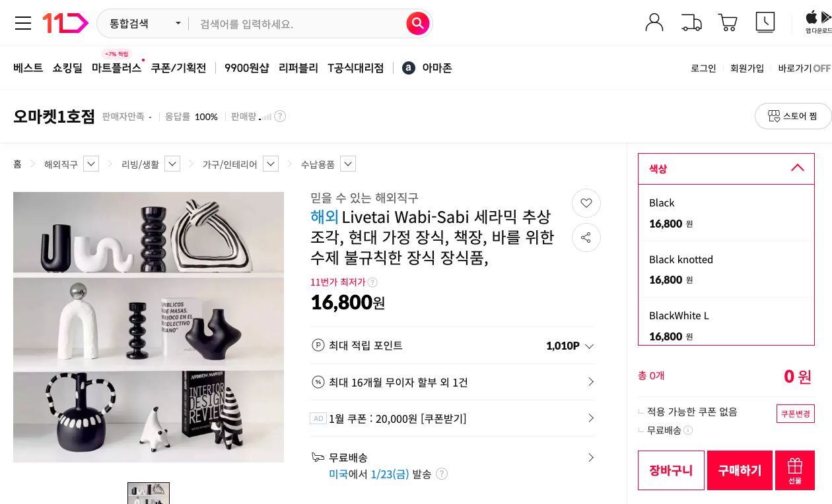Select the 쇼킹딜 menu item

67,67
